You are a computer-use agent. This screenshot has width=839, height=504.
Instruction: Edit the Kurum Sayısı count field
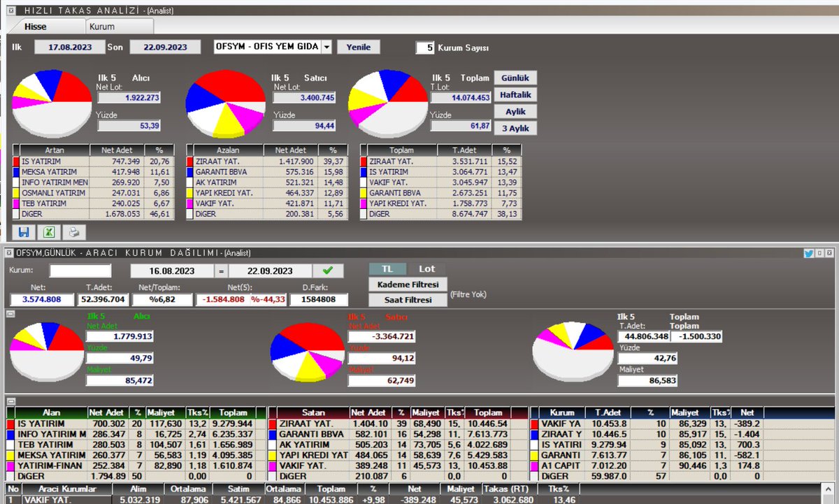pyautogui.click(x=424, y=48)
